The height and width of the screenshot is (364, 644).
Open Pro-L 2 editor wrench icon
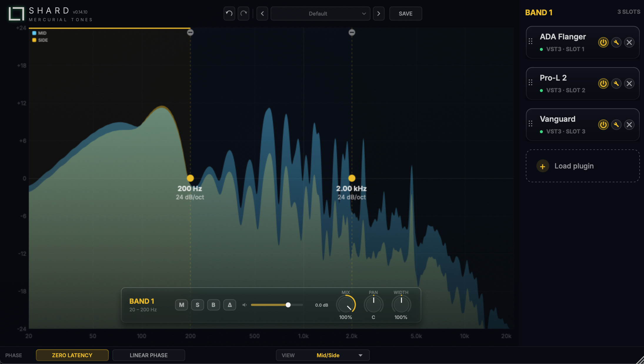point(616,84)
